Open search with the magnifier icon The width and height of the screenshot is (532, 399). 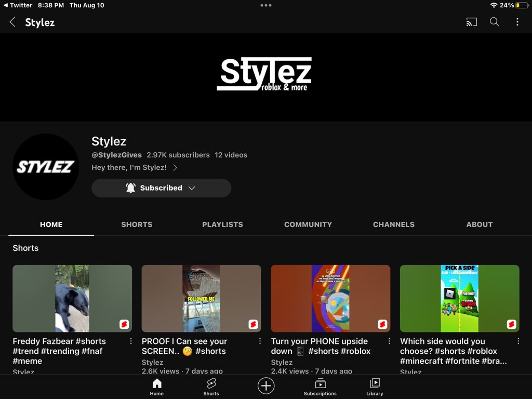(x=495, y=22)
